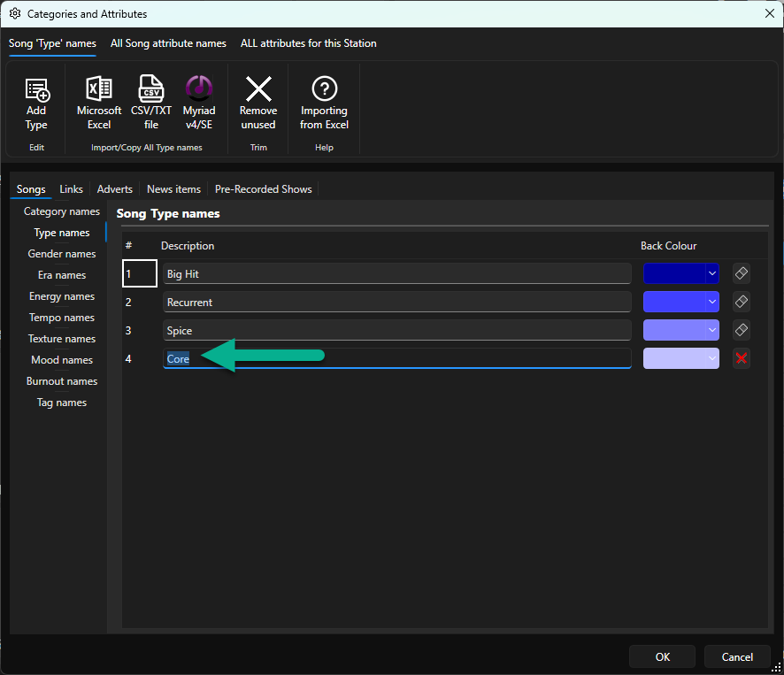Select Category names in sidebar

click(x=62, y=211)
